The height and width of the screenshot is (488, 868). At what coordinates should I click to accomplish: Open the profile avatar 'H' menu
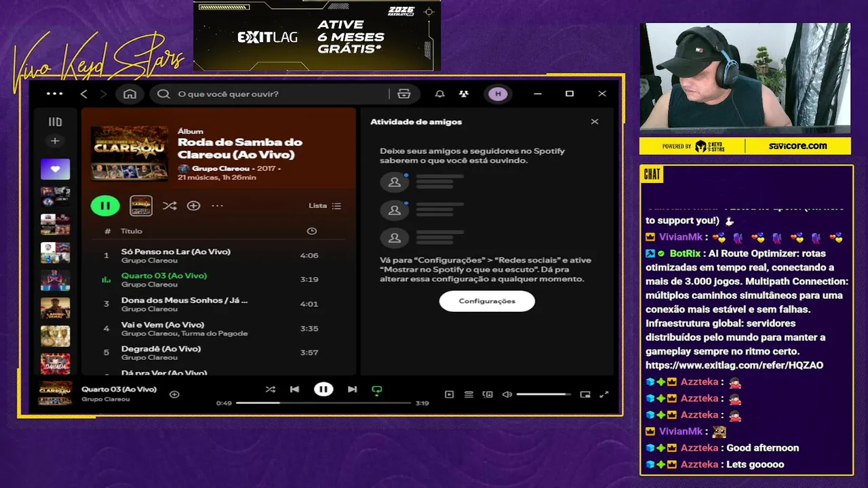click(x=498, y=94)
